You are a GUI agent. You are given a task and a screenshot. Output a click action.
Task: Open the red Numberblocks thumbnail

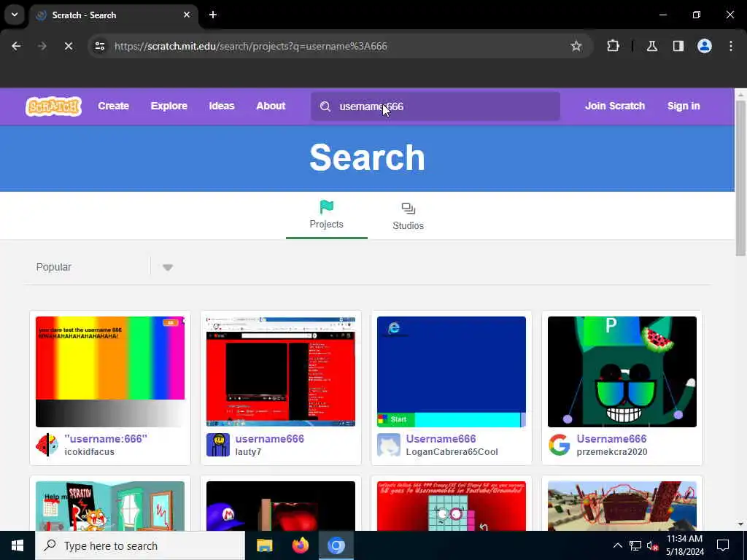452,506
